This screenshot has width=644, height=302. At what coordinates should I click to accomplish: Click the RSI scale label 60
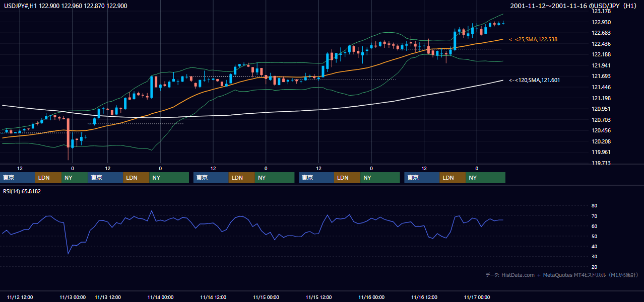pyautogui.click(x=594, y=226)
